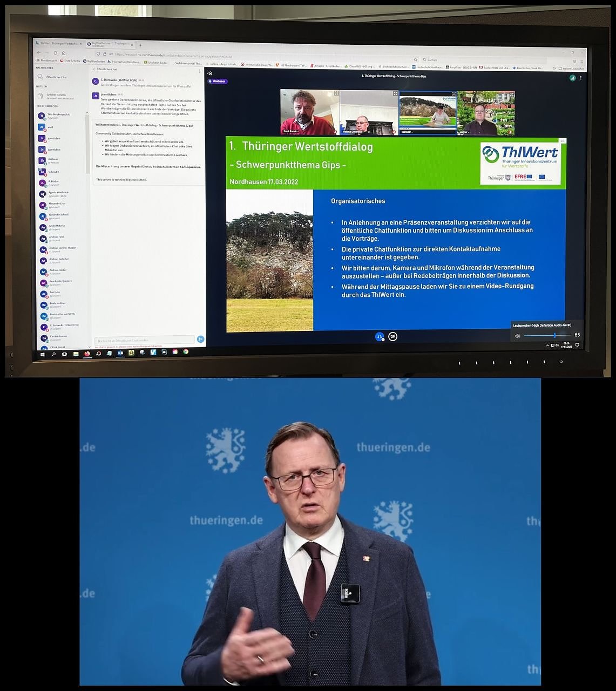Expand bookmarks overflow chevron
Viewport: 616px width, 691px height.
(554, 68)
